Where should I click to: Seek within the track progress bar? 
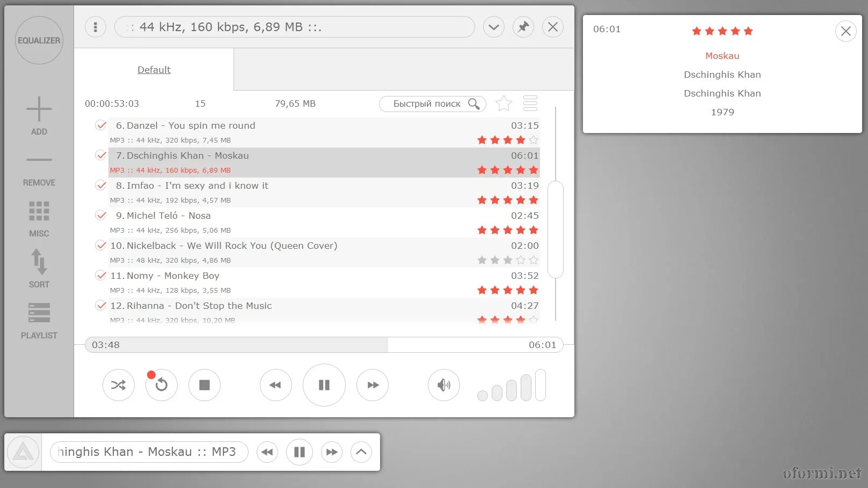pyautogui.click(x=324, y=345)
